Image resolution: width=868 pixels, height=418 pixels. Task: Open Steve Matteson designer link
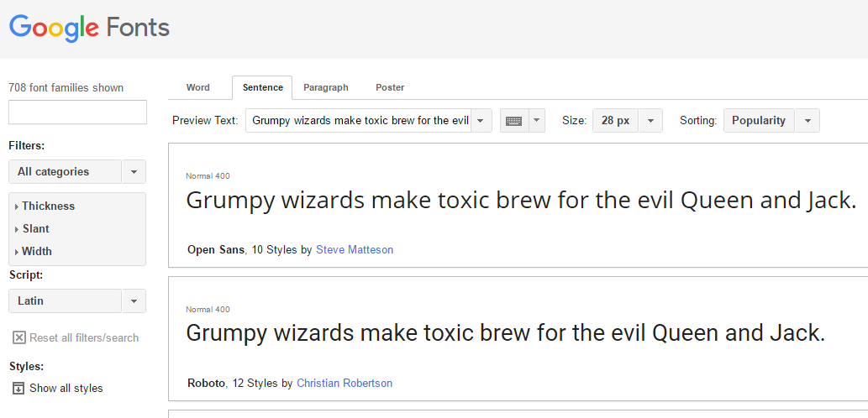point(355,250)
